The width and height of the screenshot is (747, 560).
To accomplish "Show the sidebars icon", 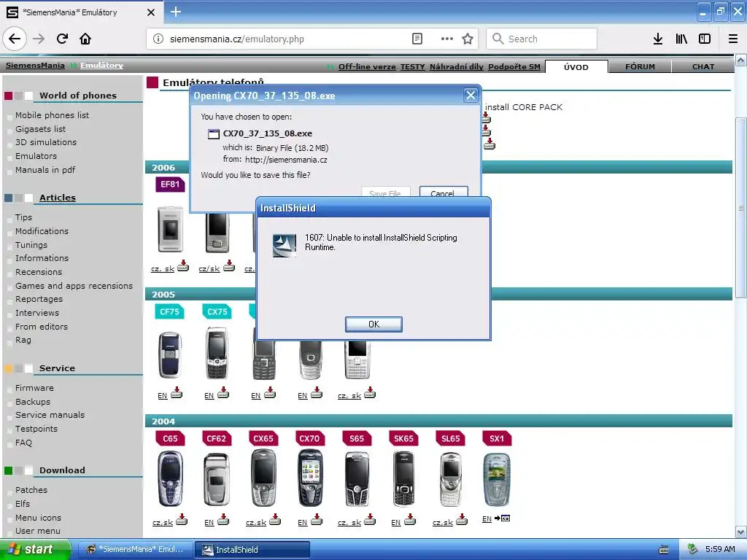I will coord(705,39).
